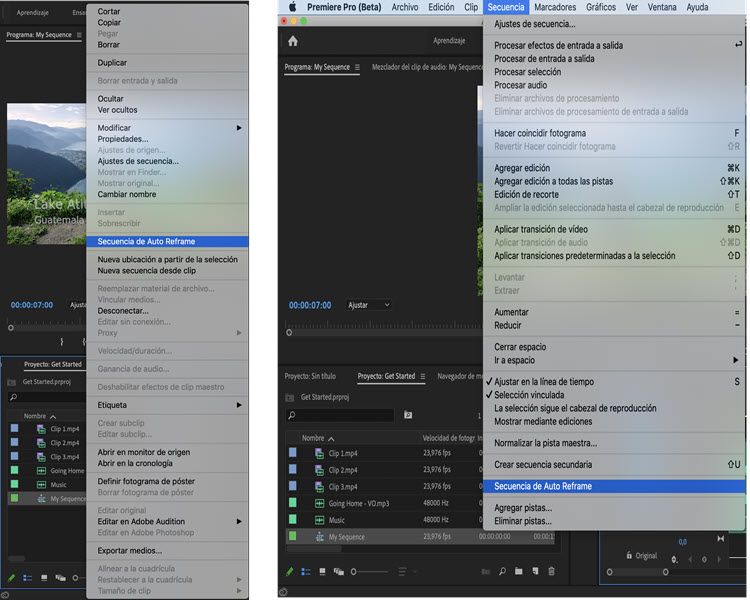Click the find-in-bin icon beside the search field in right window

pos(408,415)
